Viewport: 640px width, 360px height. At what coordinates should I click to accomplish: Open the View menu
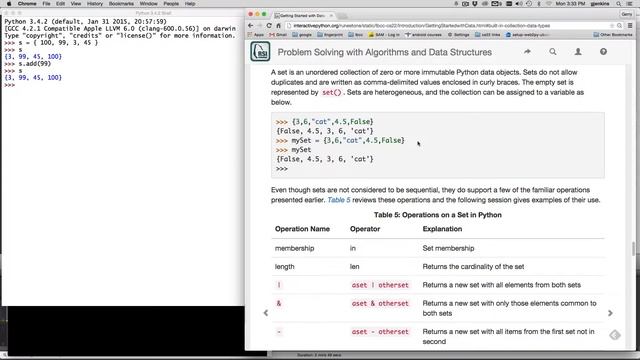pos(76,4)
